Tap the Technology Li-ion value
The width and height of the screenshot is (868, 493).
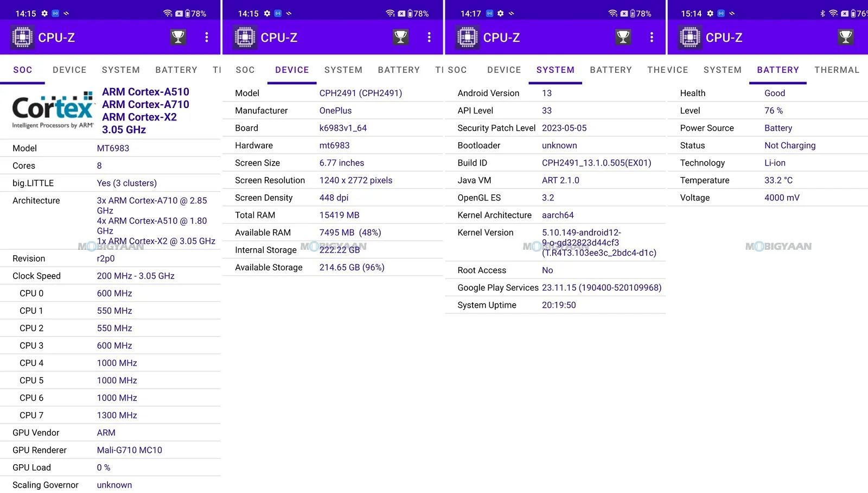tap(775, 163)
